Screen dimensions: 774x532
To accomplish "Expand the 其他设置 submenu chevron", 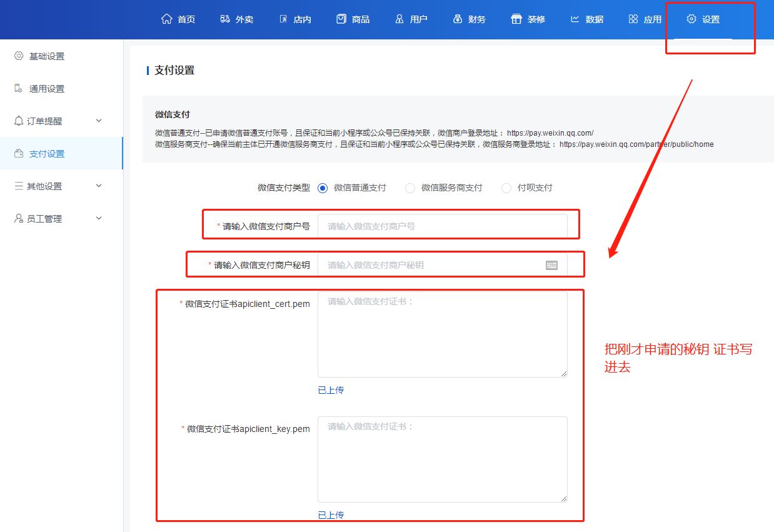I will pos(99,186).
